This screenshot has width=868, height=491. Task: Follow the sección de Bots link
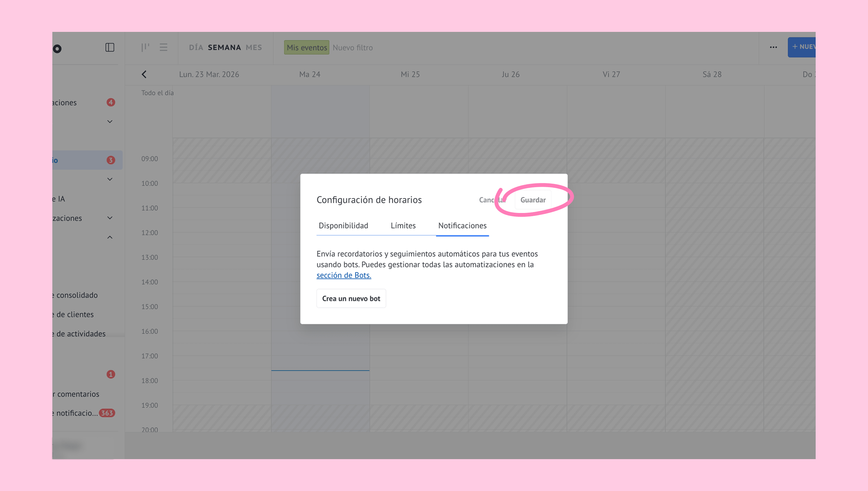click(x=344, y=275)
